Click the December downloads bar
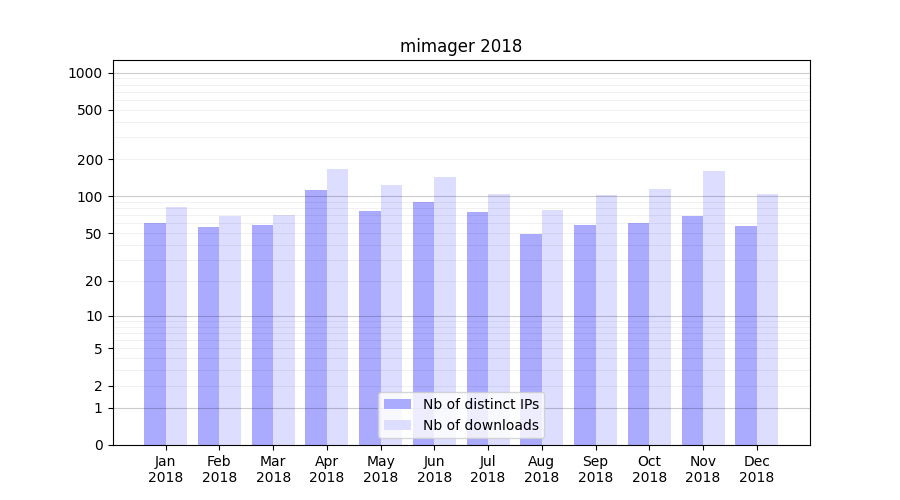The width and height of the screenshot is (900, 500). click(x=767, y=319)
